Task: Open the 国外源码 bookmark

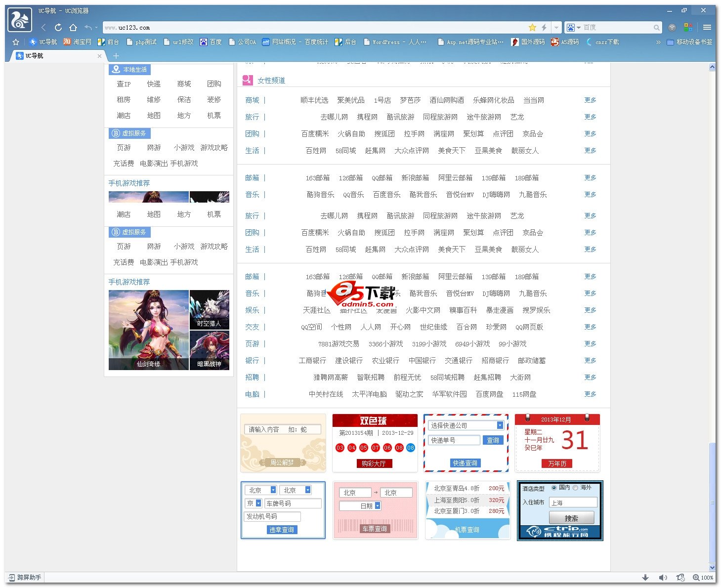Action: (528, 42)
